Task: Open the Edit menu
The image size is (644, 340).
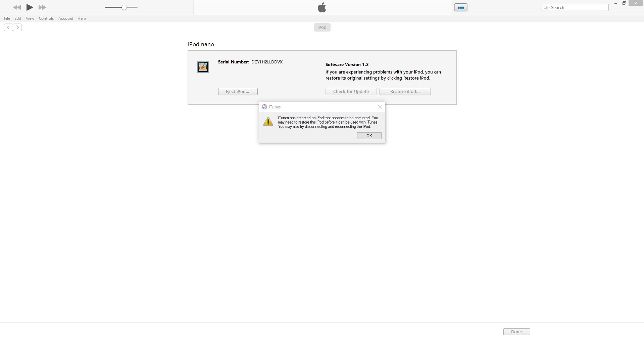Action: (x=18, y=18)
